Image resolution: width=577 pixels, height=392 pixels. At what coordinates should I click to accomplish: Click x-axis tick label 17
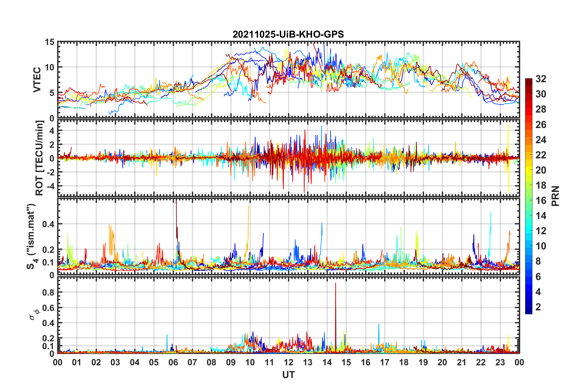click(x=385, y=362)
